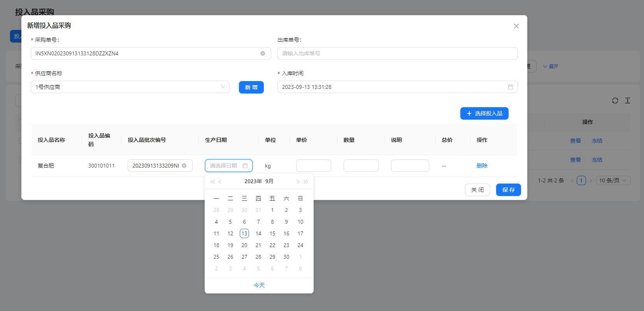Click the 保存 button
Screen dimensions: 644x311
(x=509, y=190)
